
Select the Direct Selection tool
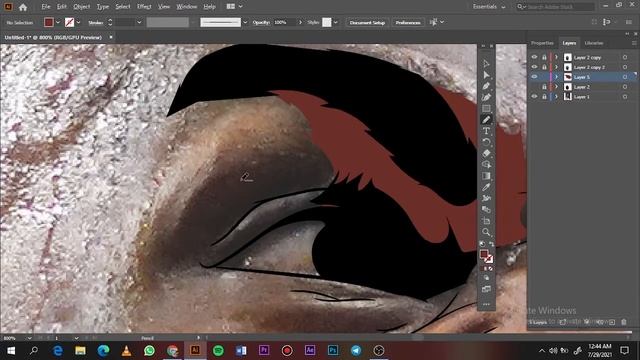[486, 75]
